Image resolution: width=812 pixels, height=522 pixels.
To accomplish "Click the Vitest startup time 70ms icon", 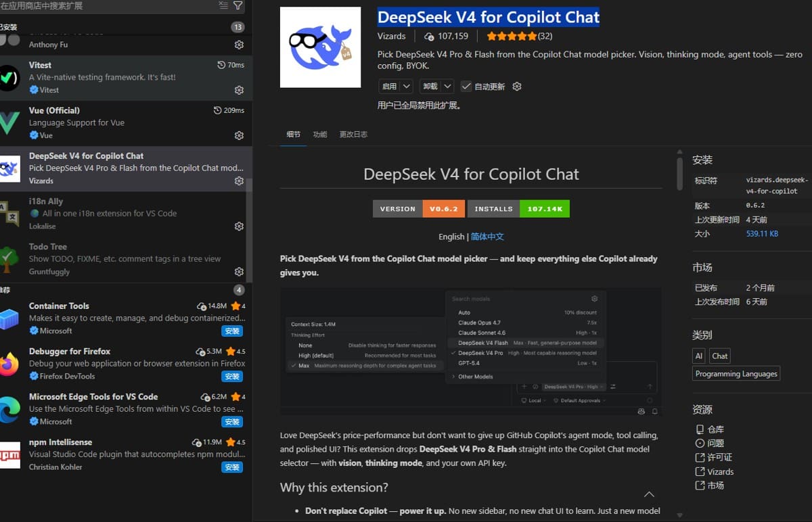I will [221, 65].
